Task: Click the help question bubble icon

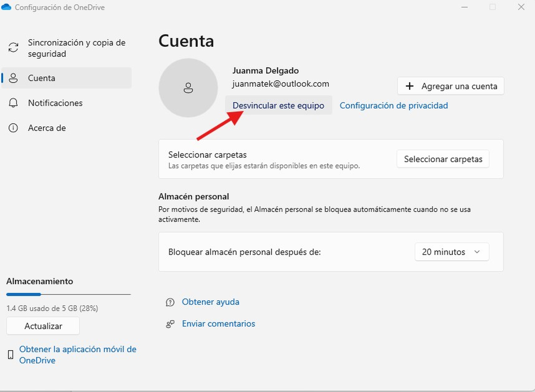Action: (170, 302)
